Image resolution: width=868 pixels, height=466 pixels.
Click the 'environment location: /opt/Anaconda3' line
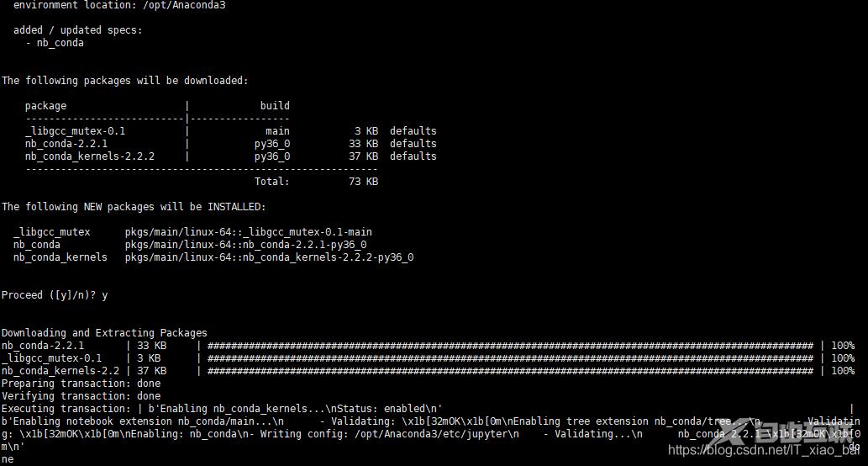pyautogui.click(x=119, y=5)
